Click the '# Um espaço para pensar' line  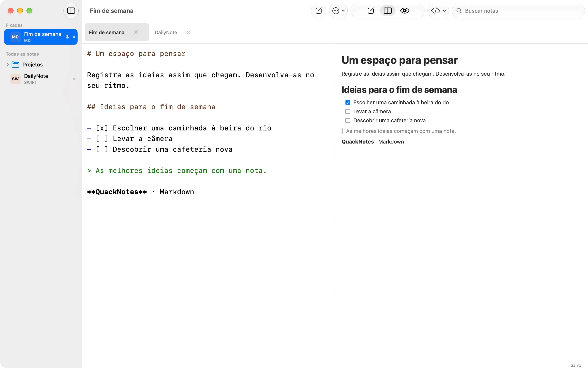(x=136, y=54)
